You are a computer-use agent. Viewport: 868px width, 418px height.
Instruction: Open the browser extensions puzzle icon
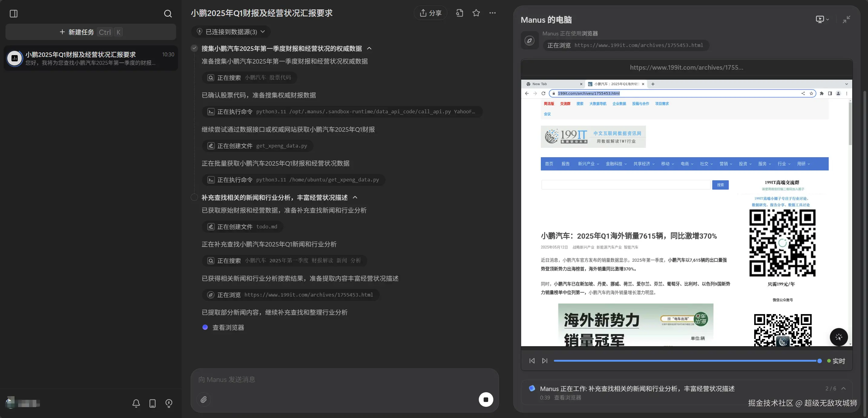tap(821, 94)
